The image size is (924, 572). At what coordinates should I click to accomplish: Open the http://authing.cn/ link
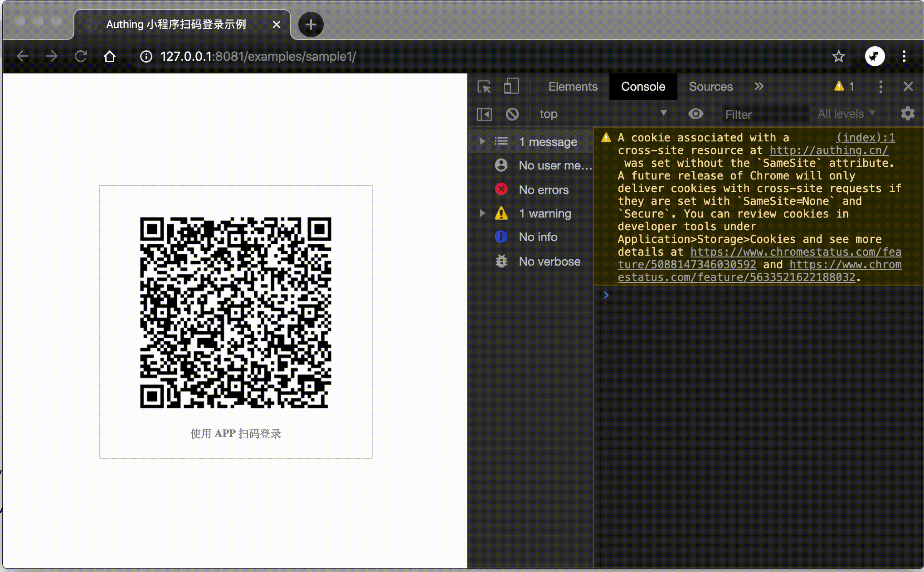[x=829, y=150]
